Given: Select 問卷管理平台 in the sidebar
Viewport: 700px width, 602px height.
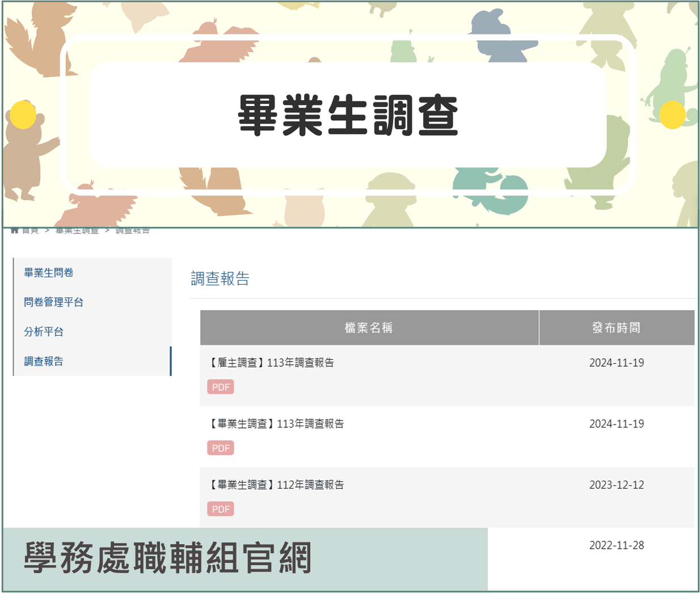Looking at the screenshot, I should [53, 302].
